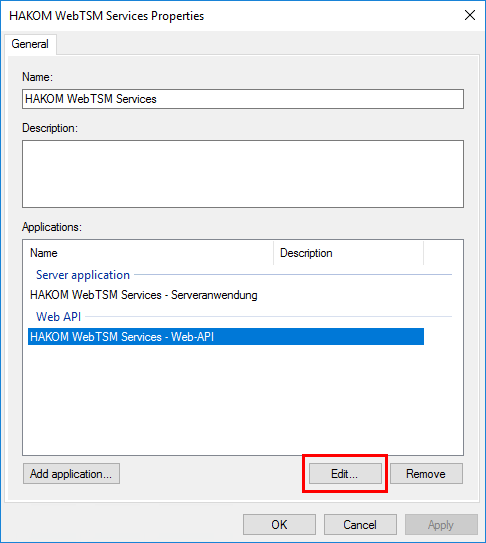Select HAKOM WebTSM Services - Serveranwendung entry

click(x=144, y=295)
